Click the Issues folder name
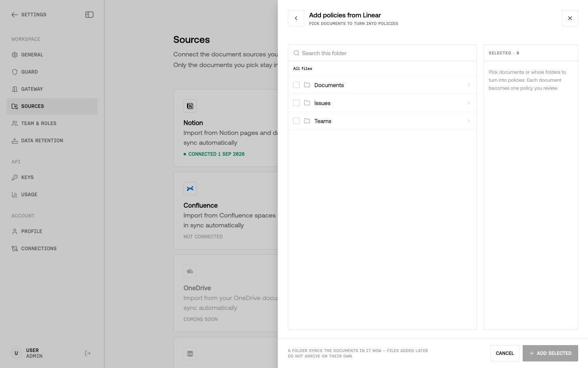 coord(322,103)
